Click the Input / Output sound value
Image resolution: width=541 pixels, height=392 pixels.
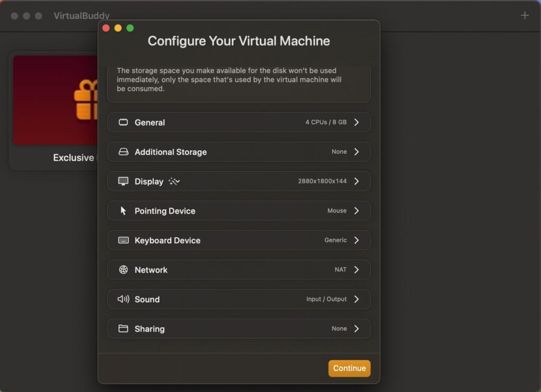[x=327, y=299]
